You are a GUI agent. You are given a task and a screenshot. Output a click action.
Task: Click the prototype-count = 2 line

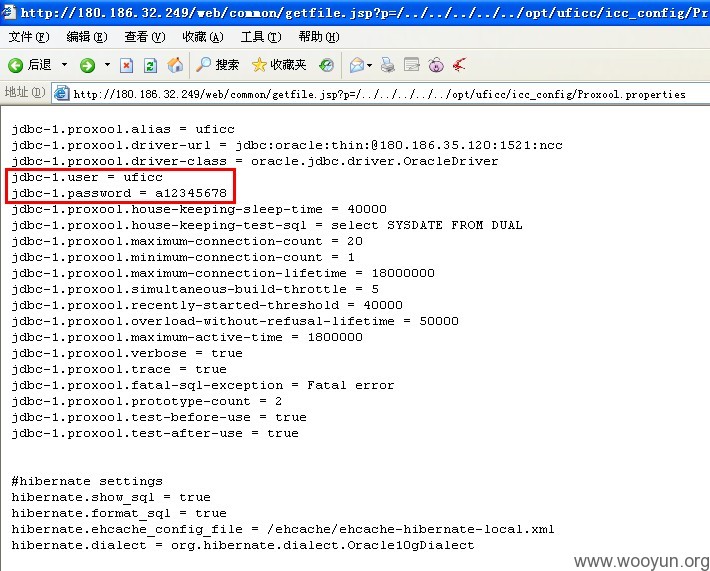[x=147, y=402]
